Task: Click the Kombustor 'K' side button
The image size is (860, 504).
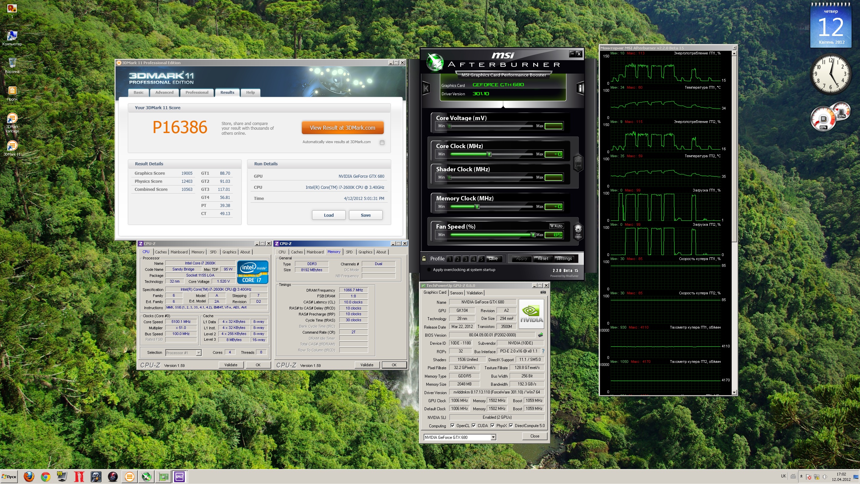Action: (x=426, y=89)
